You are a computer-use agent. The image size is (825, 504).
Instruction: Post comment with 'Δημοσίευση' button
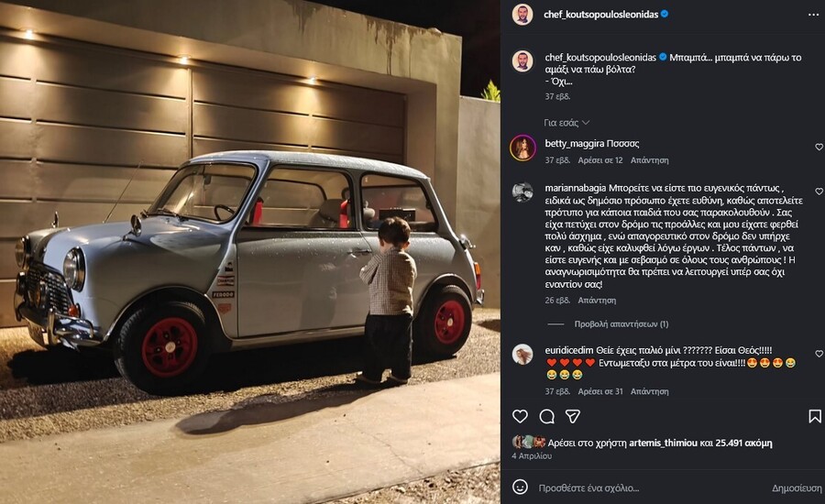click(x=797, y=488)
